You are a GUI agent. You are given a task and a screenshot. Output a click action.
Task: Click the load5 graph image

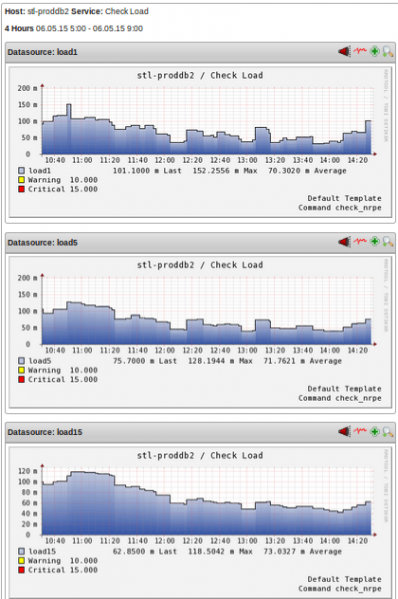[x=200, y=332]
